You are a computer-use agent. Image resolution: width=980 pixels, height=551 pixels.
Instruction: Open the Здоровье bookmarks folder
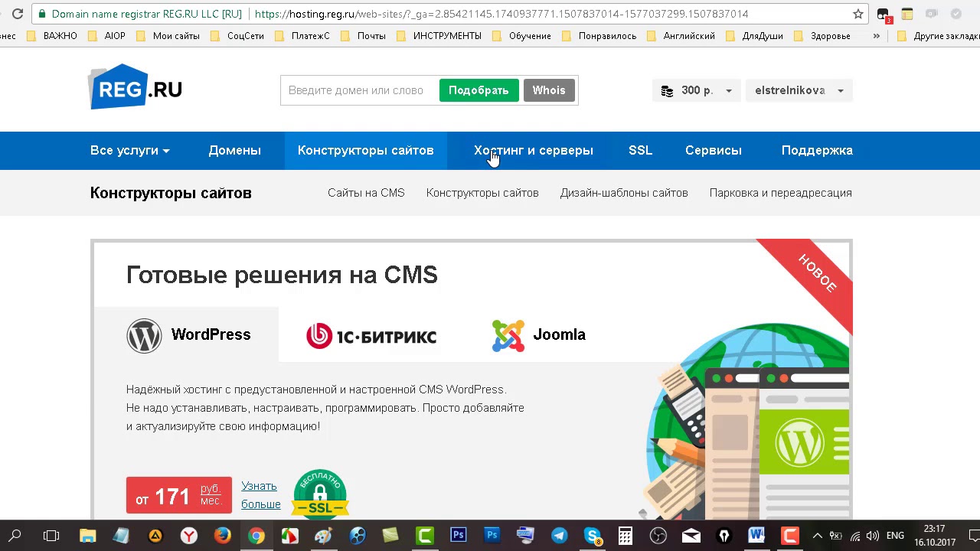[x=823, y=36]
